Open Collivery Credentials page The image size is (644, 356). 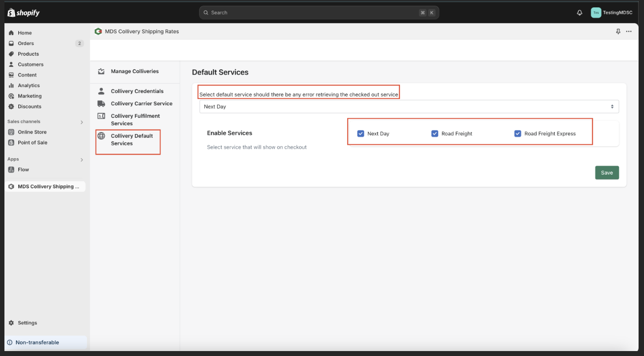click(x=137, y=91)
